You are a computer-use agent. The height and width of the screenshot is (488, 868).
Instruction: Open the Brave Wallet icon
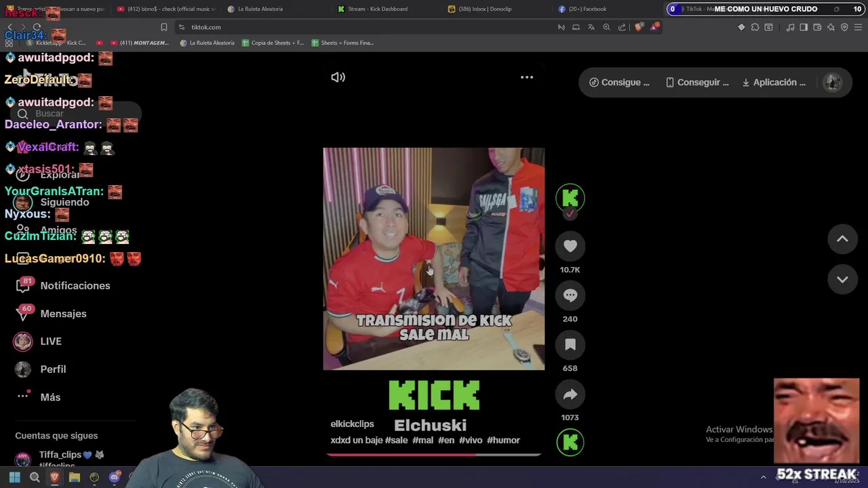817,27
